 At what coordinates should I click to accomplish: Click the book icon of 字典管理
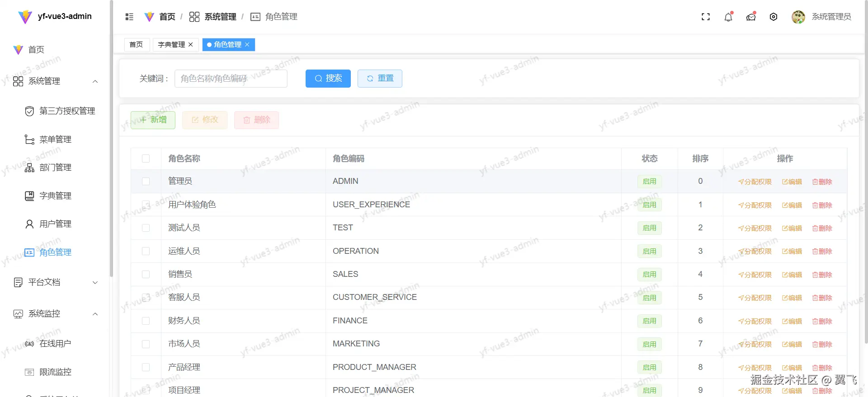tap(29, 196)
